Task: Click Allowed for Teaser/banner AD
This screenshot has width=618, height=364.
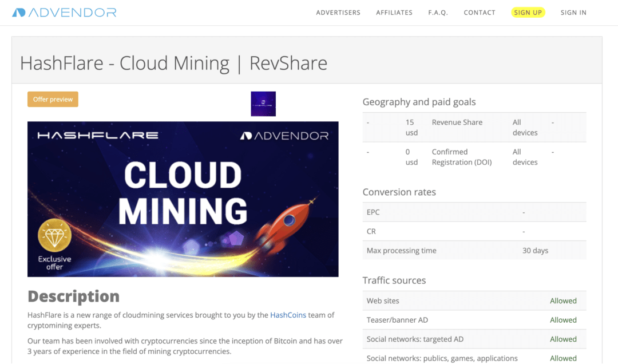Action: click(563, 320)
